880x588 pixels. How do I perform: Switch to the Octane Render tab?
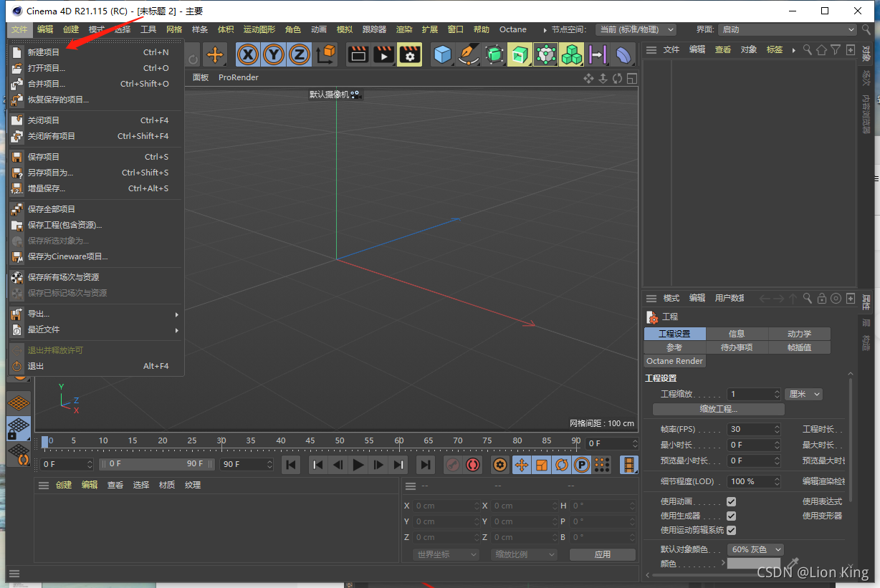674,360
